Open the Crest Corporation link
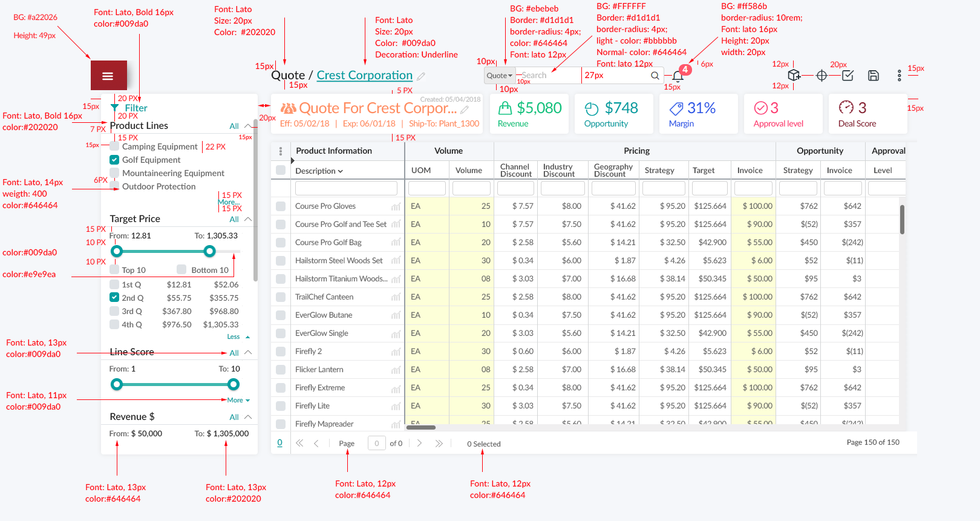The width and height of the screenshot is (980, 521). (x=364, y=76)
